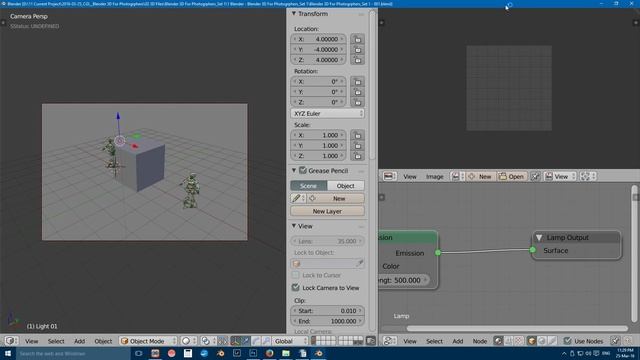Toggle Location Y lock
The height and width of the screenshot is (360, 640).
point(358,49)
